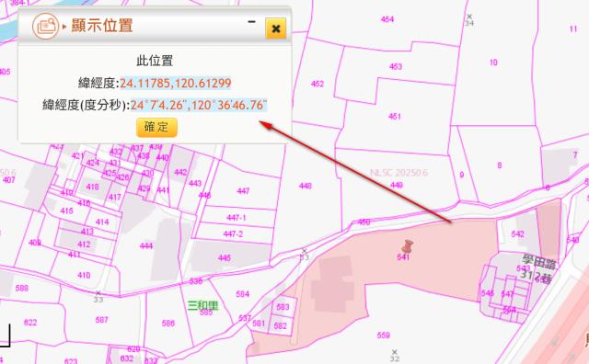This screenshot has width=589, height=364.
Task: Click parcel 452 label
Action: click(x=317, y=84)
